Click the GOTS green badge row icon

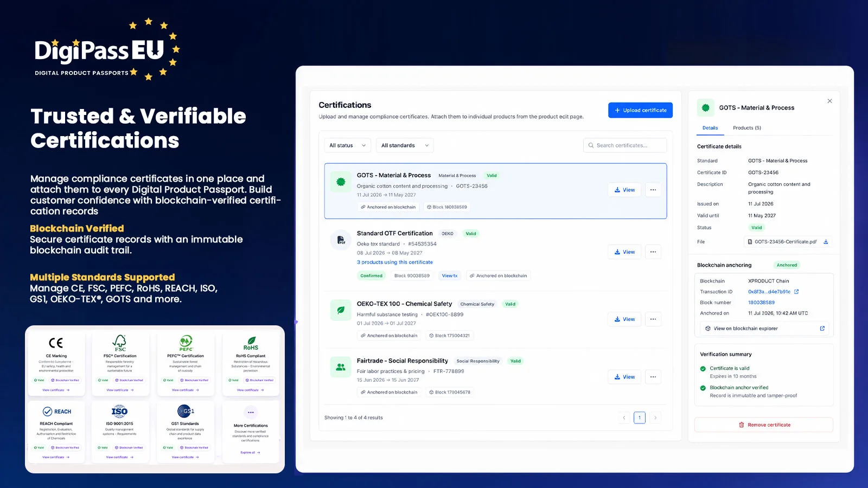click(341, 182)
